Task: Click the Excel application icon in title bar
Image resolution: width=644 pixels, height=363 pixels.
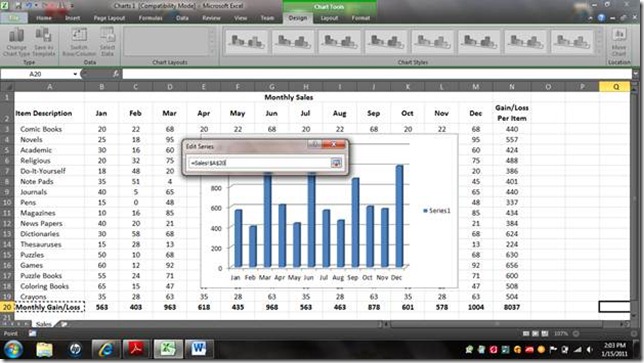Action: [x=6, y=6]
